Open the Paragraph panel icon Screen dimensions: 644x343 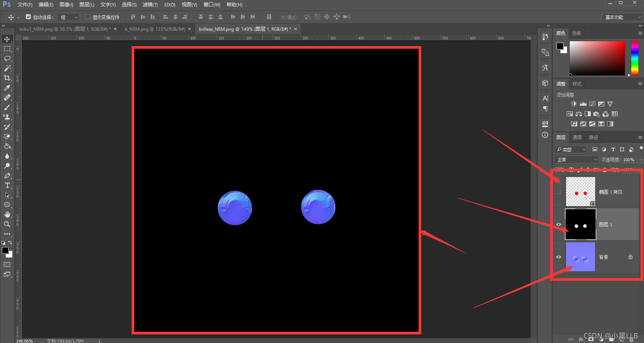pyautogui.click(x=545, y=109)
